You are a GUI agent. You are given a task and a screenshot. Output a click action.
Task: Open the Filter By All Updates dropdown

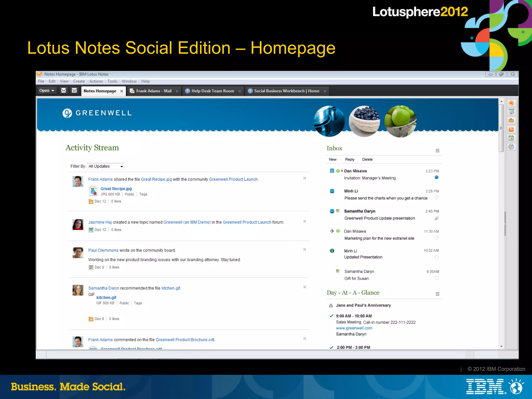click(106, 166)
